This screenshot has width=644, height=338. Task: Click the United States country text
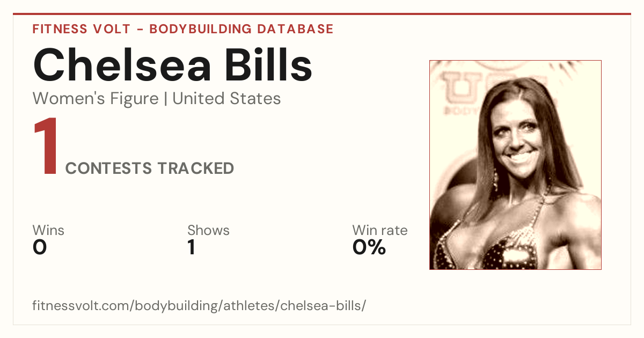coord(226,99)
